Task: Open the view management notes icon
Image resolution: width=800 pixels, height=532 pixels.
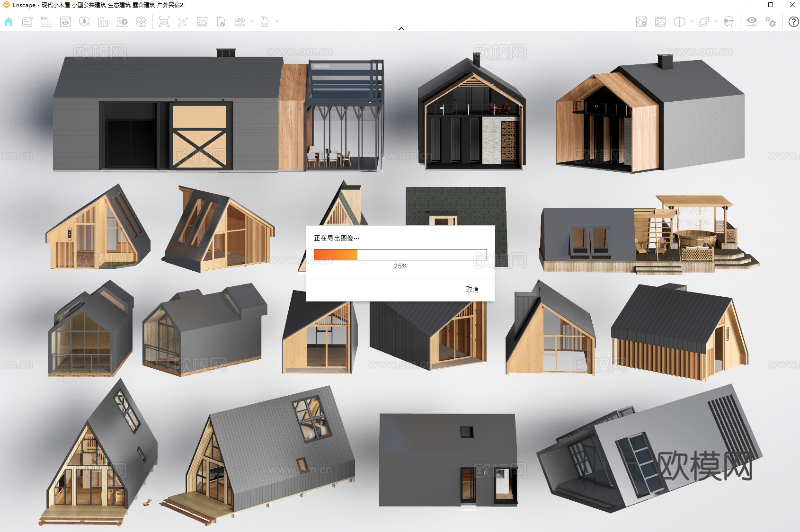Action: (x=27, y=22)
